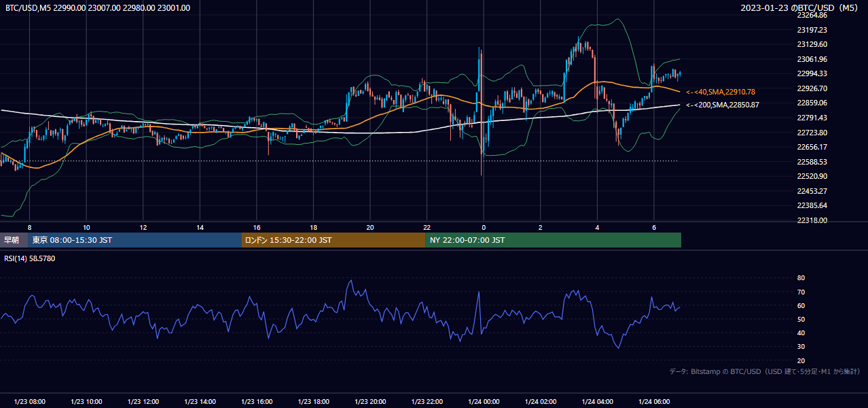Click bottom time label 1/23 22:00
This screenshot has width=868, height=408.
click(x=427, y=402)
